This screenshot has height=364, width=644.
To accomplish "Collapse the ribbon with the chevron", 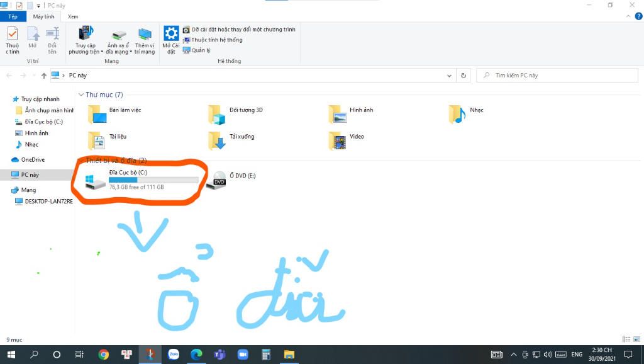I will [628, 16].
